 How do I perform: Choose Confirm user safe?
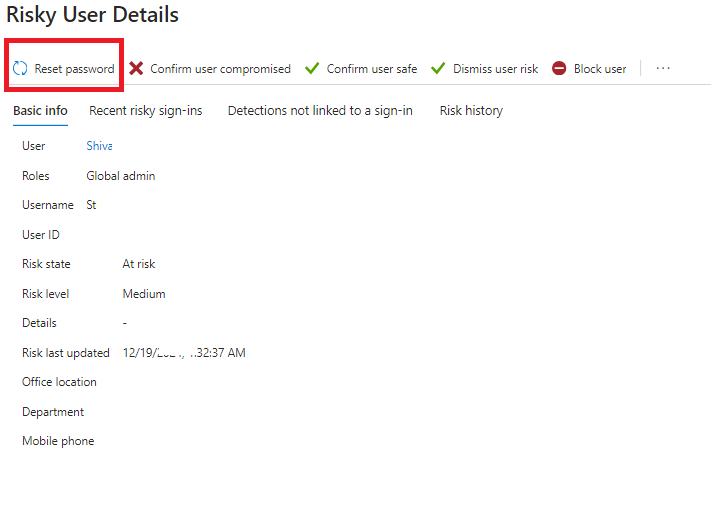coord(372,69)
